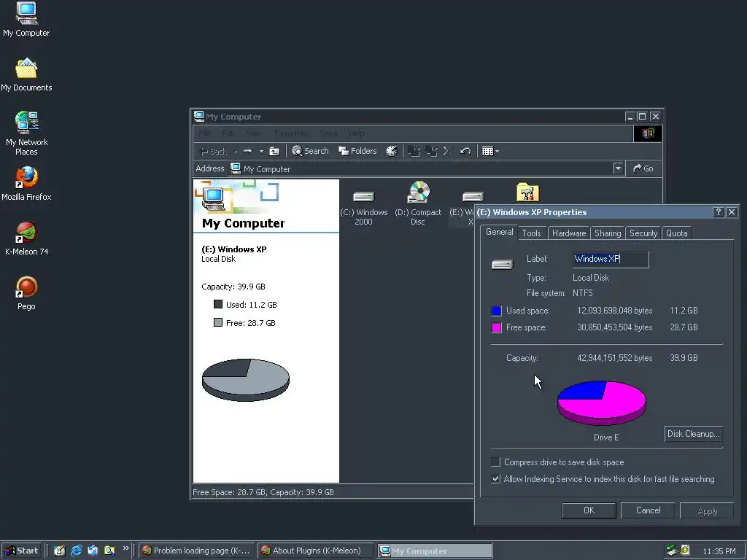This screenshot has width=747, height=560.
Task: Open History from the toolbar
Action: (391, 151)
